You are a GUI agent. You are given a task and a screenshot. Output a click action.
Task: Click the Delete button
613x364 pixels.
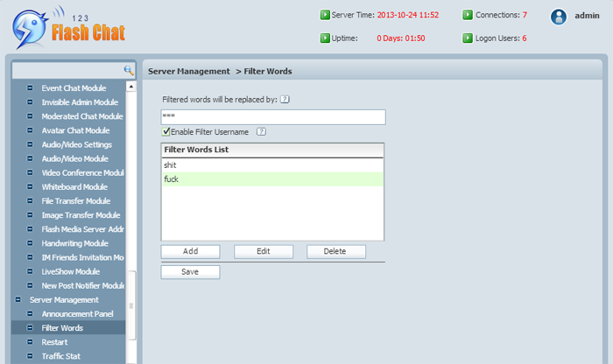tap(336, 251)
